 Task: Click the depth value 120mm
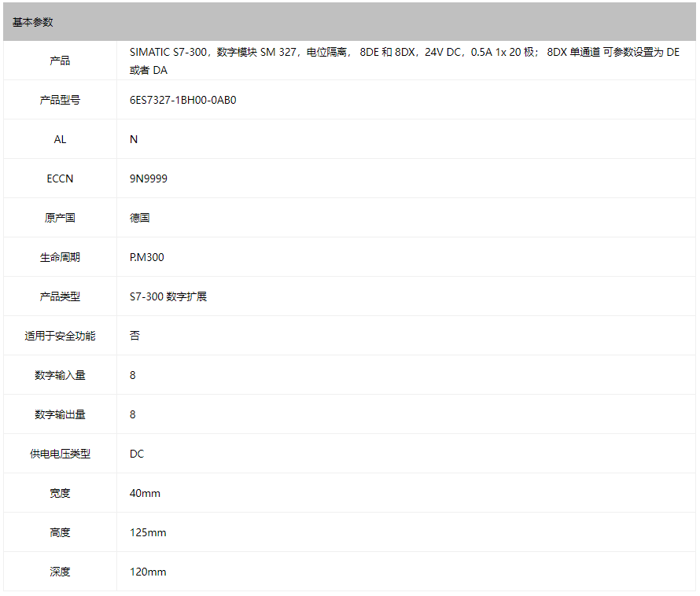[148, 572]
